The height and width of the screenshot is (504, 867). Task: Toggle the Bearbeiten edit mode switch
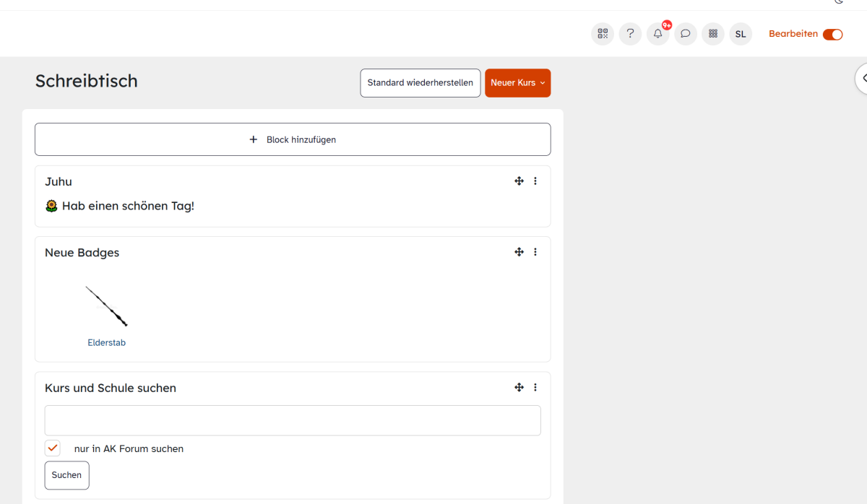click(x=832, y=35)
